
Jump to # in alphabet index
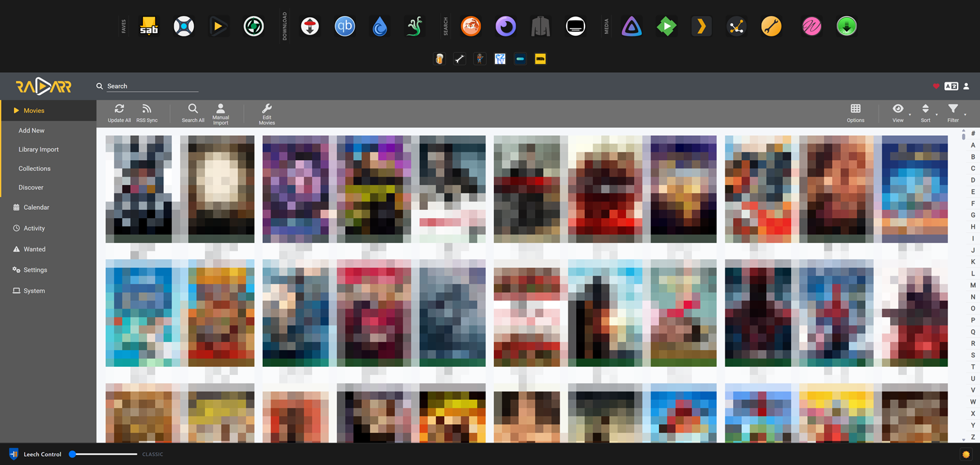973,134
